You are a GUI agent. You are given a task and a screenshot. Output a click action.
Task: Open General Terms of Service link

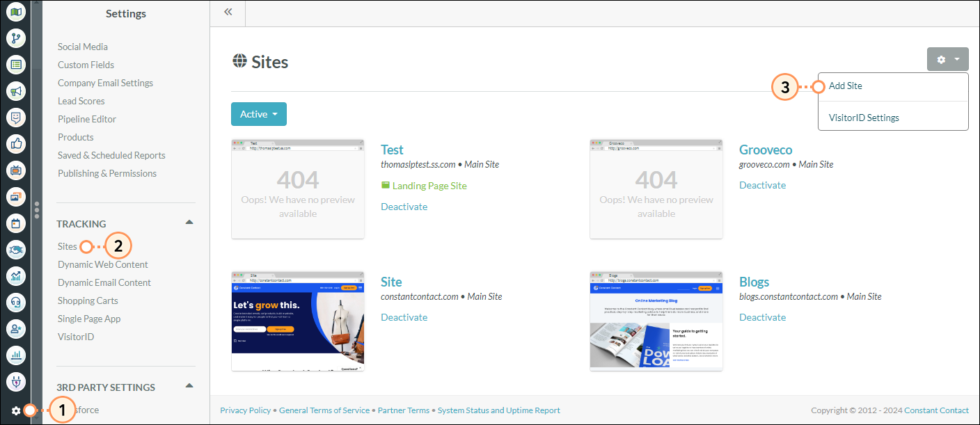pos(324,410)
